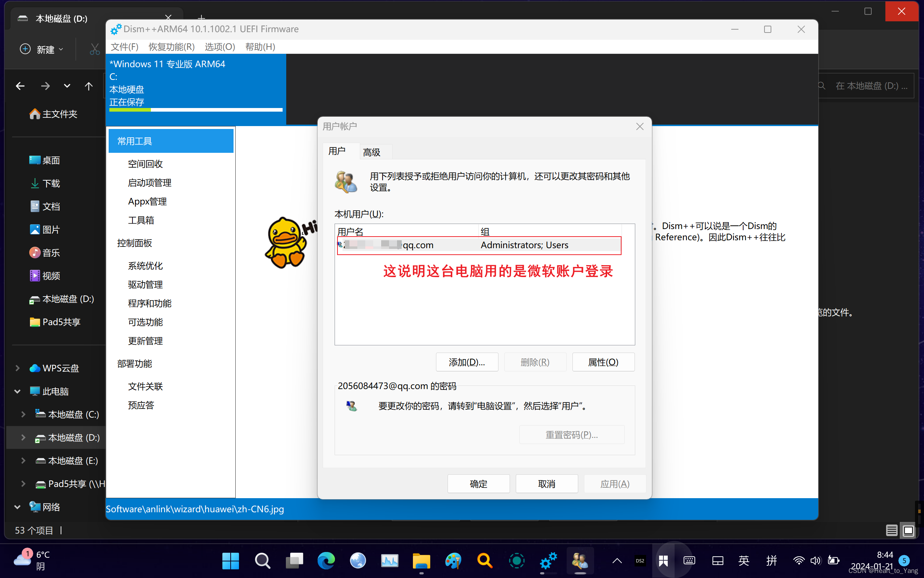Open the 选项(O) menu

[220, 47]
